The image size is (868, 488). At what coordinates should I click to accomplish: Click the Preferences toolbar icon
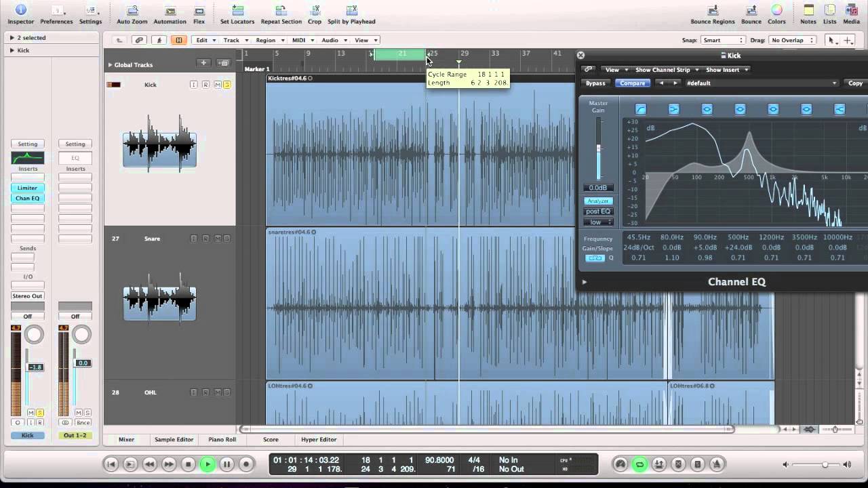pos(56,11)
